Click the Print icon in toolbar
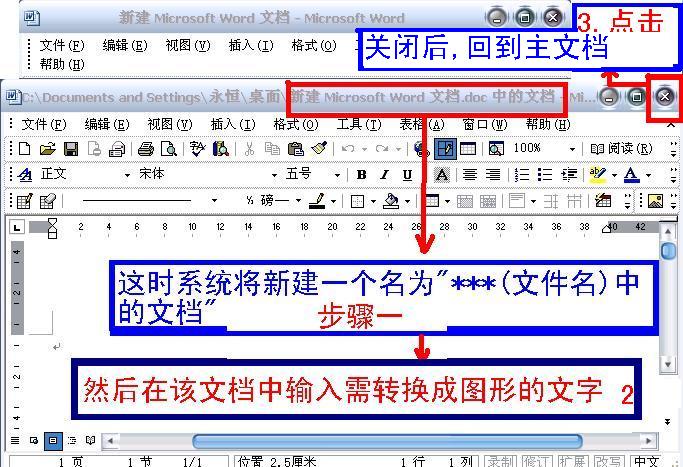Screen dimensions: 683x467 click(145, 149)
